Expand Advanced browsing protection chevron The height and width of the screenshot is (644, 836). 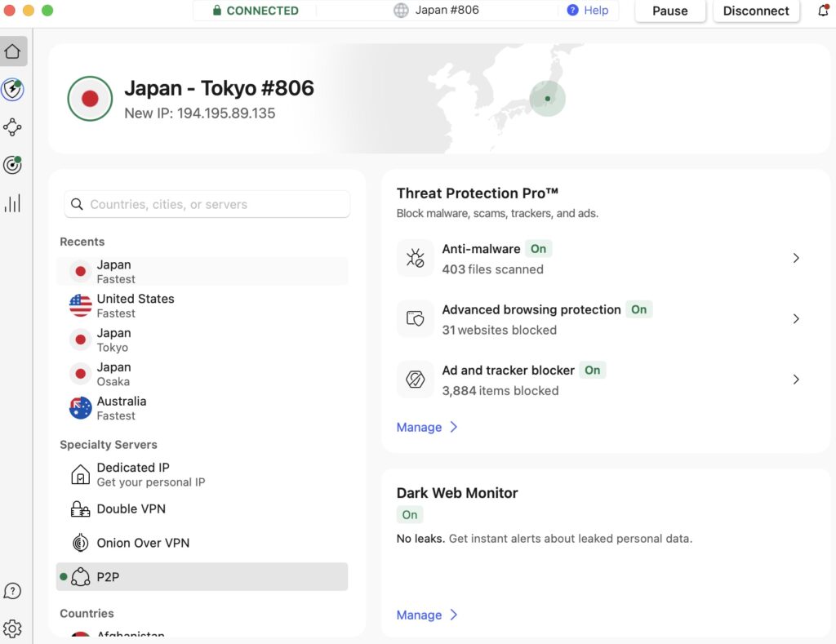796,319
